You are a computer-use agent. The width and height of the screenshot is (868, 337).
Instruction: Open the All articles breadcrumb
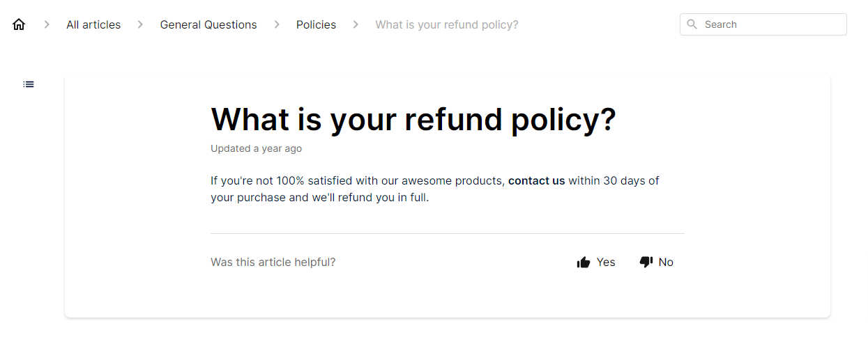pyautogui.click(x=93, y=24)
